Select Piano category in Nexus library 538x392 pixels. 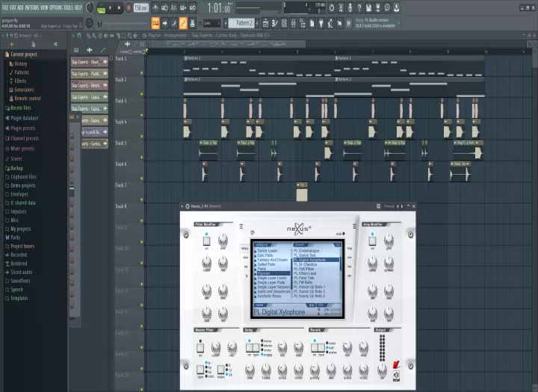262,269
